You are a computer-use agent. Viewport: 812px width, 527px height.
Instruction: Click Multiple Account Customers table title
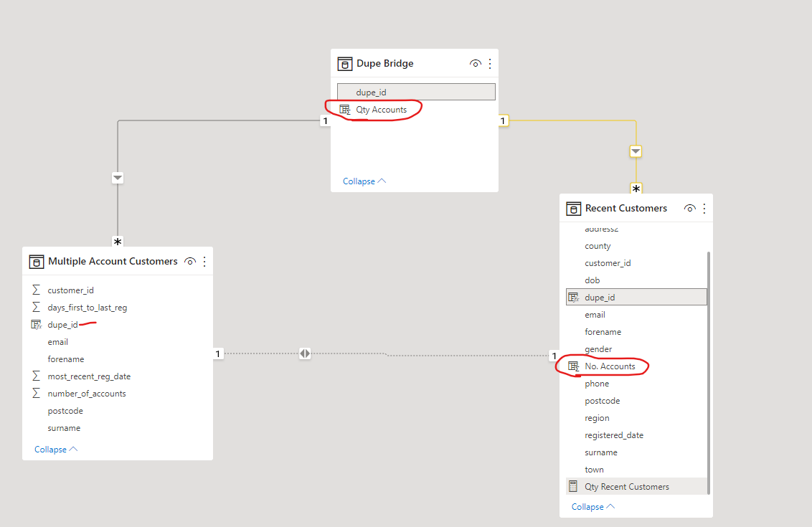pos(113,262)
